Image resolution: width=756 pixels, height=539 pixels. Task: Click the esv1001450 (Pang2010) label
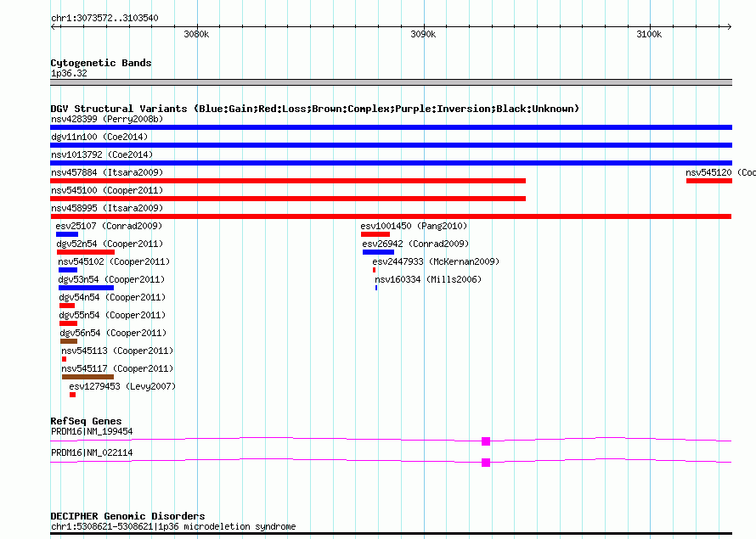point(414,226)
